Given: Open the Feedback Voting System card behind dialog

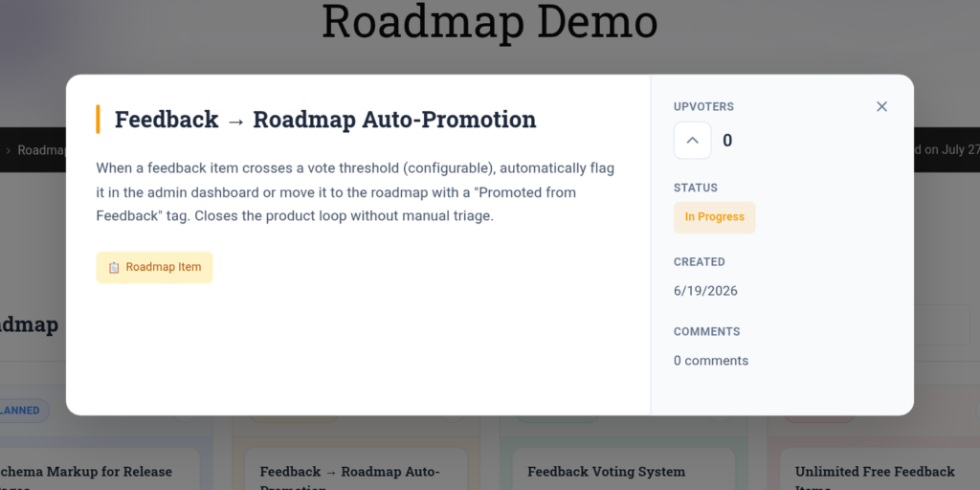Looking at the screenshot, I should pos(623,469).
